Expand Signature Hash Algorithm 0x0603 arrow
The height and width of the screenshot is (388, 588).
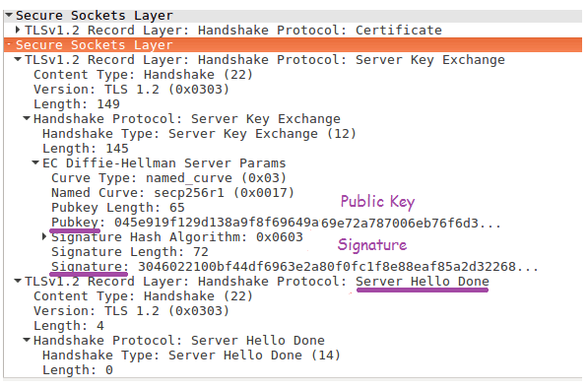tap(44, 236)
